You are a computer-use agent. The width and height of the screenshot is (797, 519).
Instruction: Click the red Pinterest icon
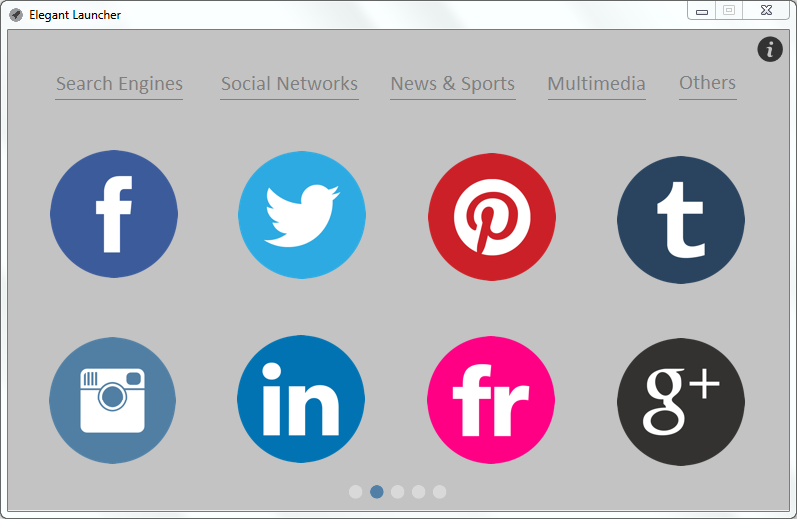[492, 217]
